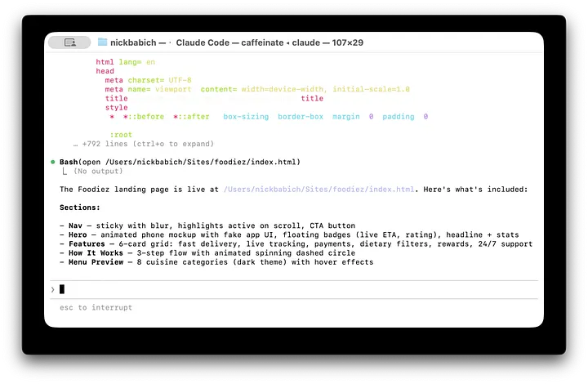This screenshot has width=588, height=384.
Task: Click the 'head' tag code line
Action: coord(105,71)
